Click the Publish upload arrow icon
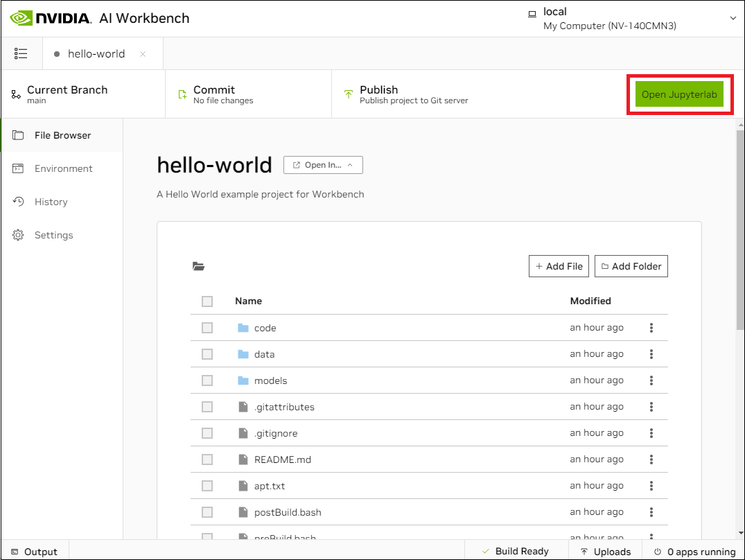 click(x=349, y=94)
